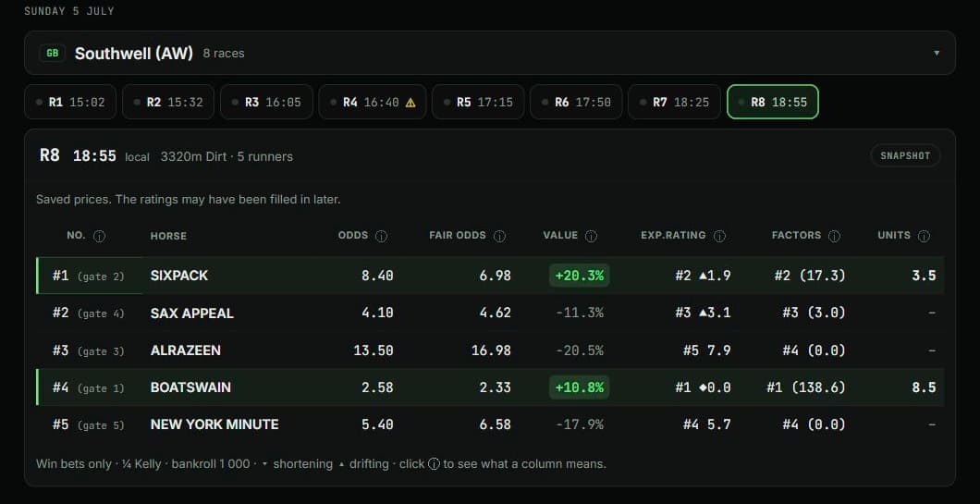Screen dimensions: 980x504
Task: Switch to race R3 16:05
Action: [x=266, y=102]
